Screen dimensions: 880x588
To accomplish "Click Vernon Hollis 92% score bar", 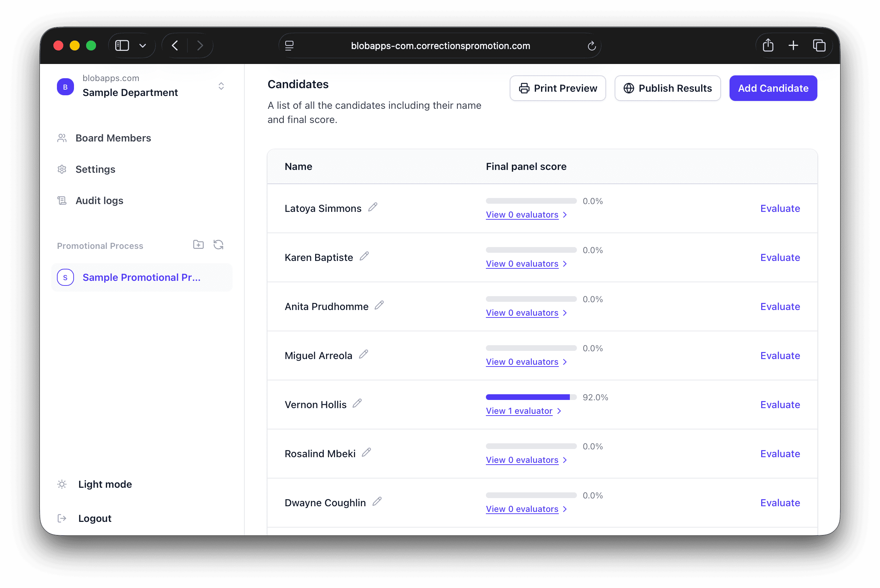I will tap(531, 397).
